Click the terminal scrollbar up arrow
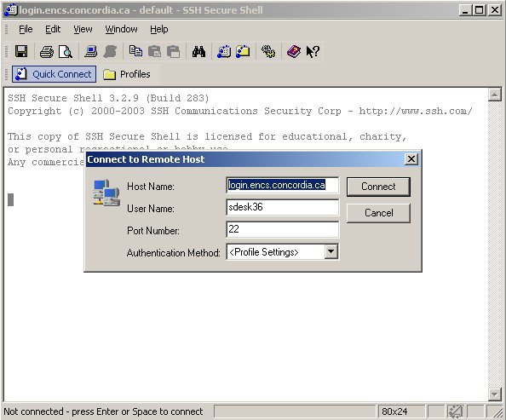The image size is (506, 420). click(494, 95)
